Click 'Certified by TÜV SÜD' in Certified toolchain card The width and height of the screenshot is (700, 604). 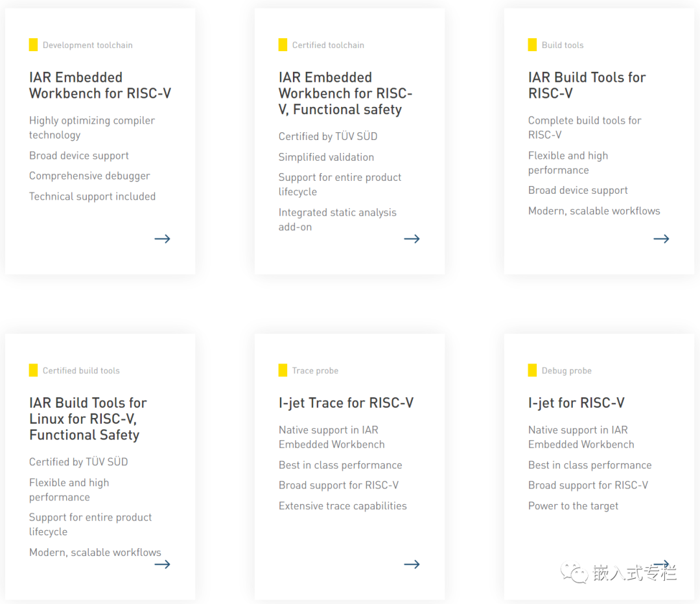[328, 136]
